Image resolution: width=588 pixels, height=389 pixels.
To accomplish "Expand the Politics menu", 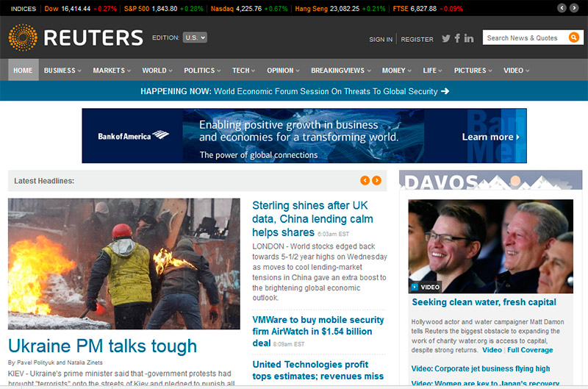I will pyautogui.click(x=202, y=70).
